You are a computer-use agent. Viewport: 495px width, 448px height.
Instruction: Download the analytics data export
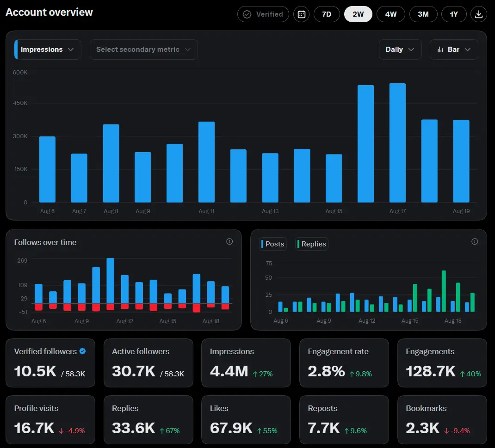tap(479, 14)
